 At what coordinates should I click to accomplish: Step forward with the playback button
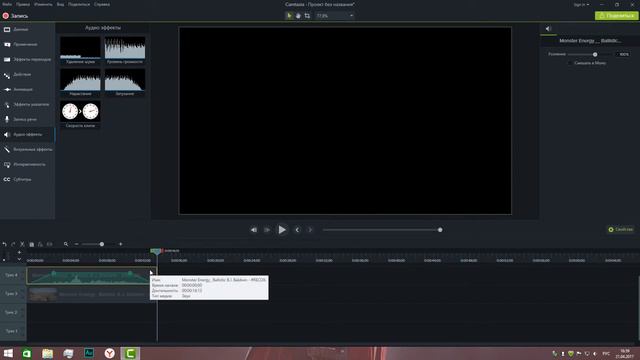tap(267, 230)
